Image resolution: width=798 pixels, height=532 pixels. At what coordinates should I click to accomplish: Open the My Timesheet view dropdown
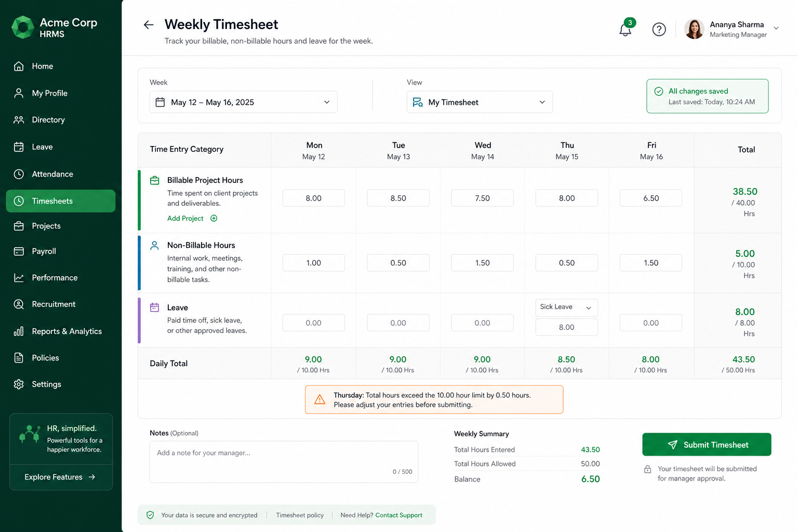click(480, 102)
